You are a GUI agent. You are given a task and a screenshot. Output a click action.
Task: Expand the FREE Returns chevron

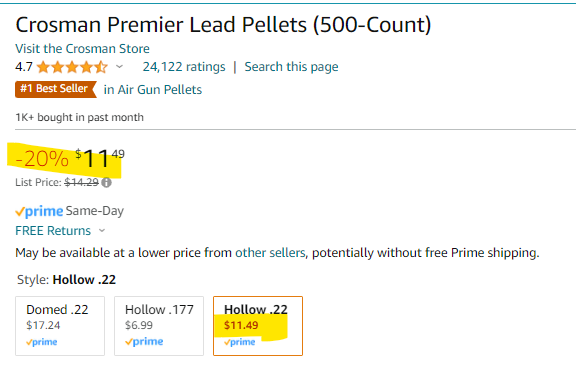102,231
